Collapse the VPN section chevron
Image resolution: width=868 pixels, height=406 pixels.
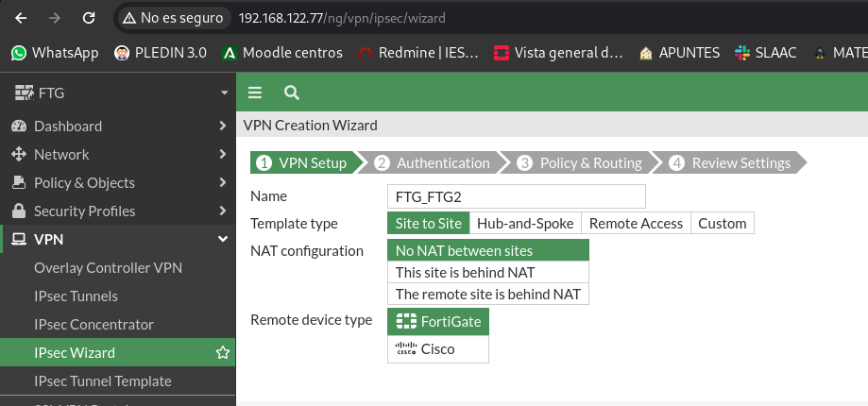pos(223,239)
